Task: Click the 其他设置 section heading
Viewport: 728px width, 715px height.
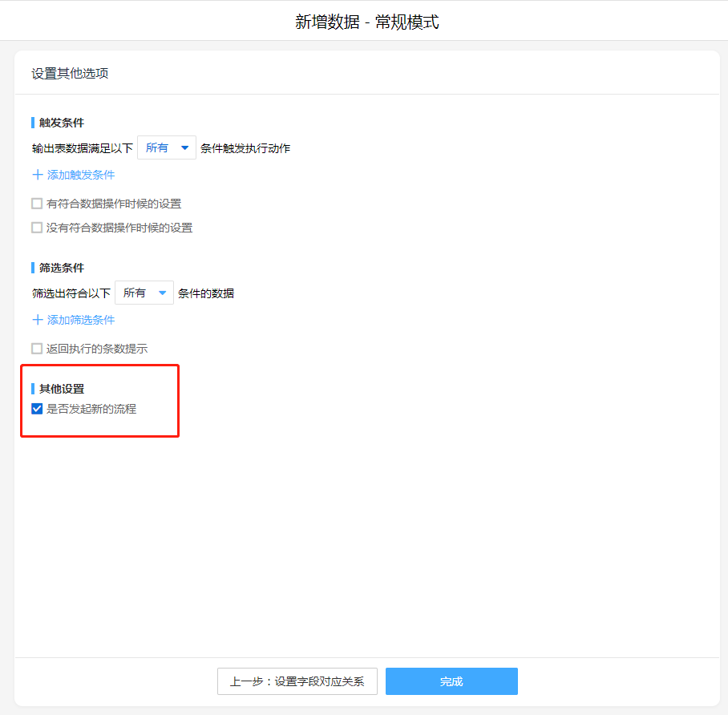Action: click(x=62, y=389)
